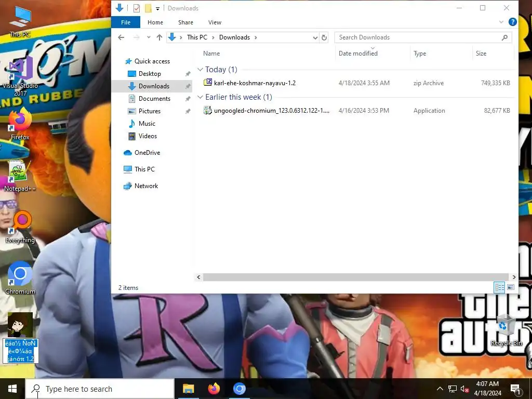
Task: Click the Up one level arrow
Action: tap(159, 37)
